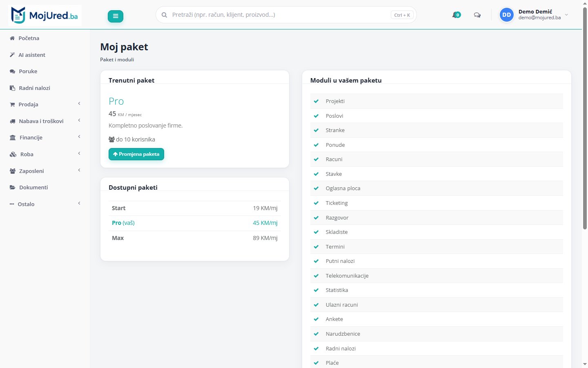
Task: Click the Dokumenti folder icon
Action: point(13,188)
